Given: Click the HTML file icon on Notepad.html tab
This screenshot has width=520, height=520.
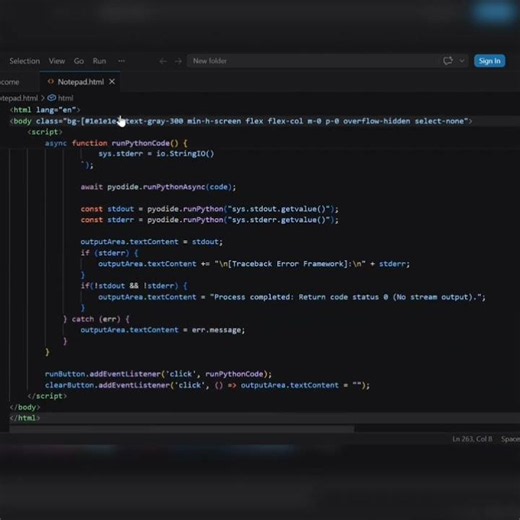Looking at the screenshot, I should pyautogui.click(x=51, y=82).
